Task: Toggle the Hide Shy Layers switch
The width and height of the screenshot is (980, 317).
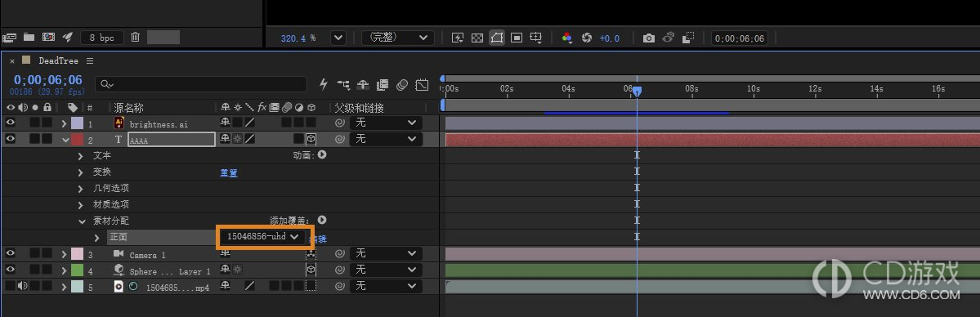Action: (x=363, y=84)
